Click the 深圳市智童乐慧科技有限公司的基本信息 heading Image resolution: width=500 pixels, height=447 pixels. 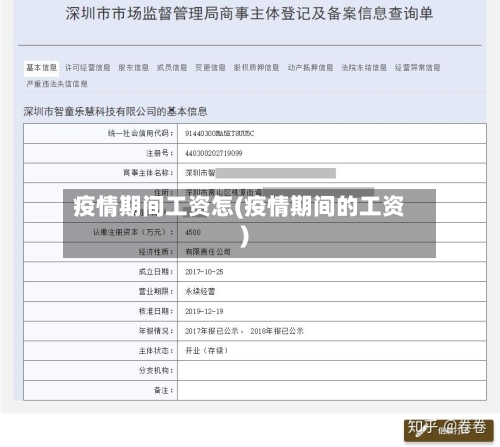115,111
